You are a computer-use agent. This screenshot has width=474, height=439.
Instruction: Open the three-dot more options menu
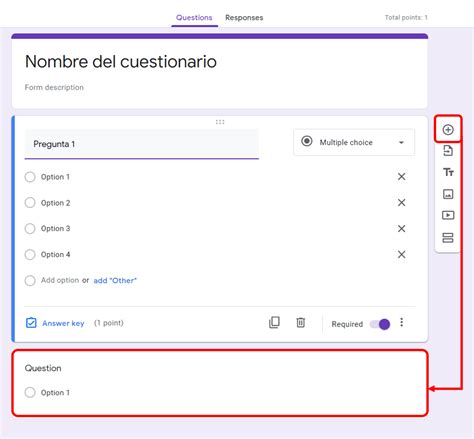401,322
